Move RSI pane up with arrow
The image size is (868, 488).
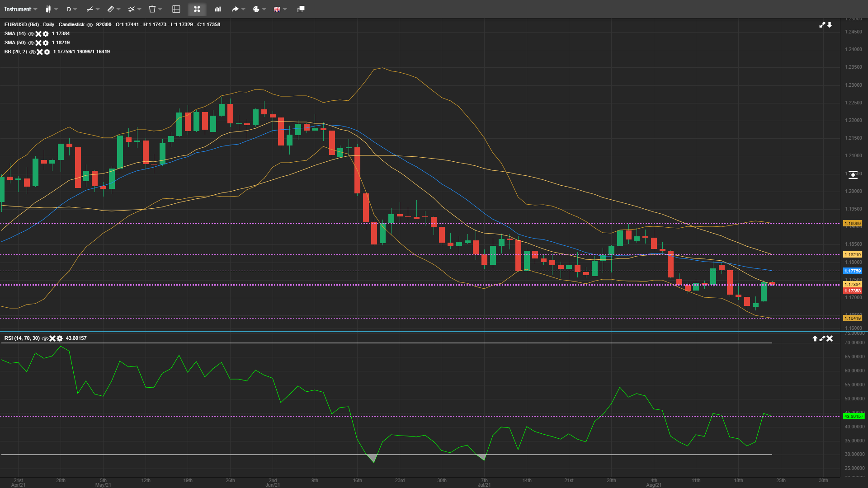(x=815, y=338)
